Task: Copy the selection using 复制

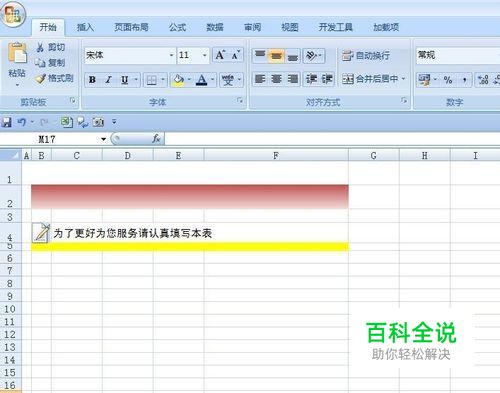Action: tap(50, 63)
